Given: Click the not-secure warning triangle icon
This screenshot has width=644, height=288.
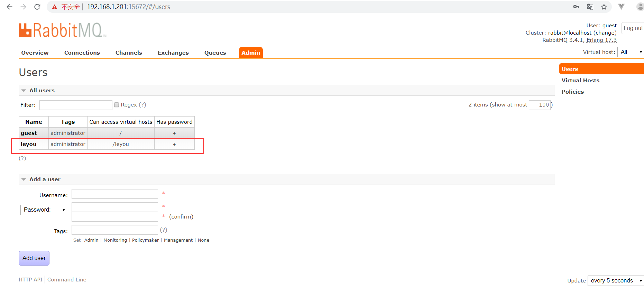Looking at the screenshot, I should [x=55, y=7].
